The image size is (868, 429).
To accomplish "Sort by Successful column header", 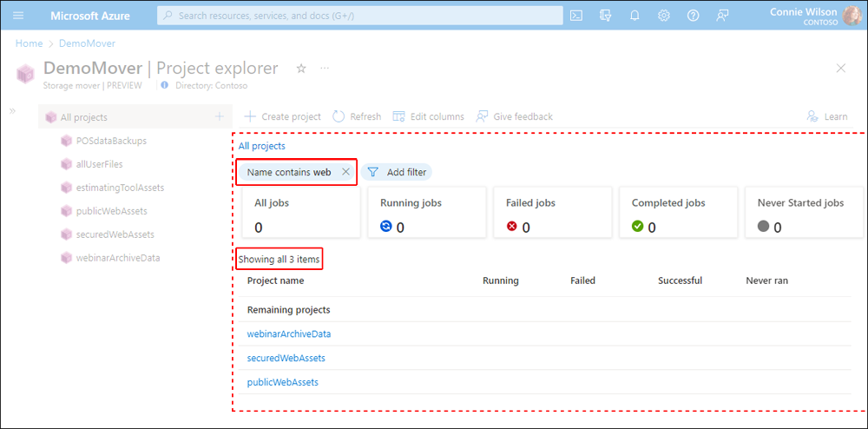I will pyautogui.click(x=681, y=280).
